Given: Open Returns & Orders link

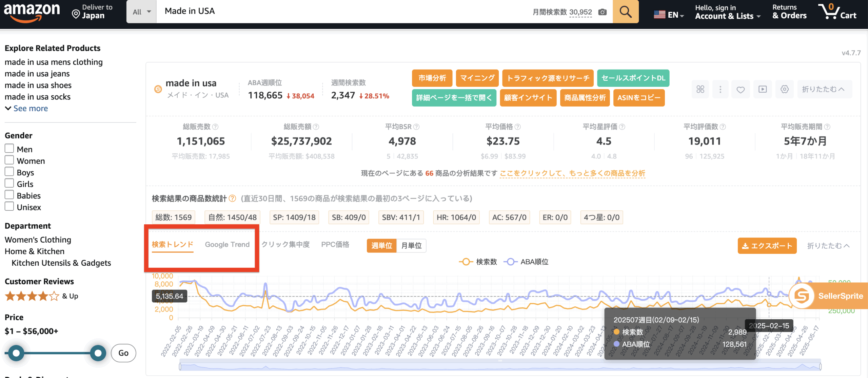Looking at the screenshot, I should [x=789, y=12].
